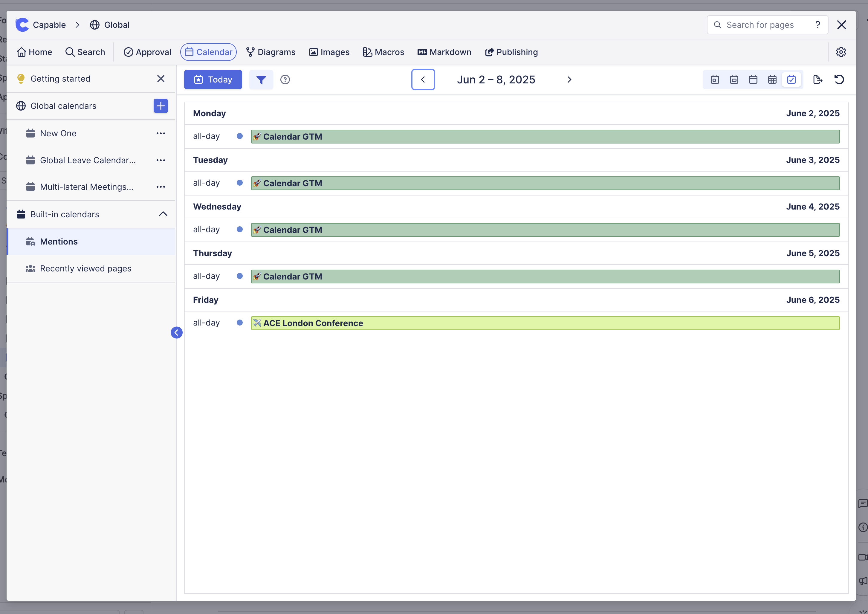Image resolution: width=868 pixels, height=614 pixels.
Task: Switch to the single-day calendar view
Action: 714,80
